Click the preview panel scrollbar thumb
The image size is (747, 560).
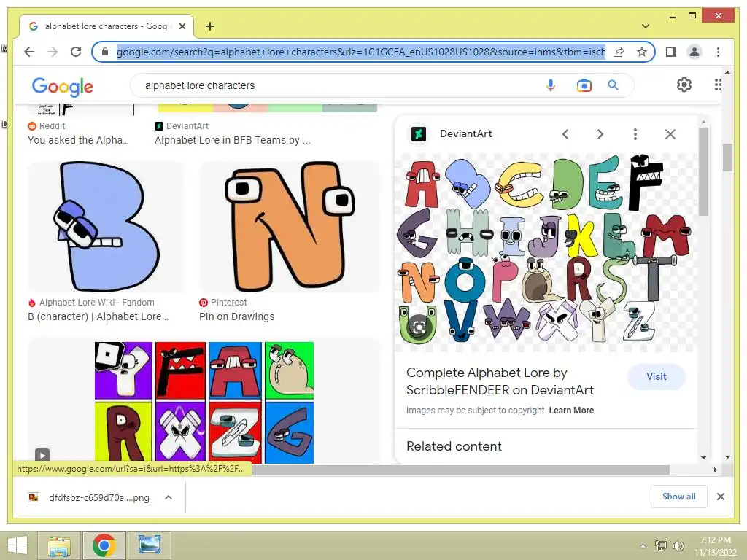point(704,171)
